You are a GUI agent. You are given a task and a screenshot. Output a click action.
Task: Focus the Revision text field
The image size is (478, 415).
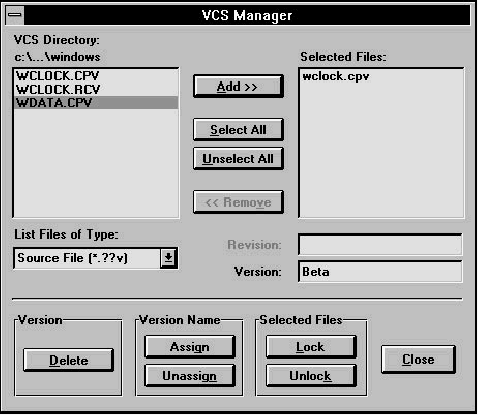tap(380, 245)
